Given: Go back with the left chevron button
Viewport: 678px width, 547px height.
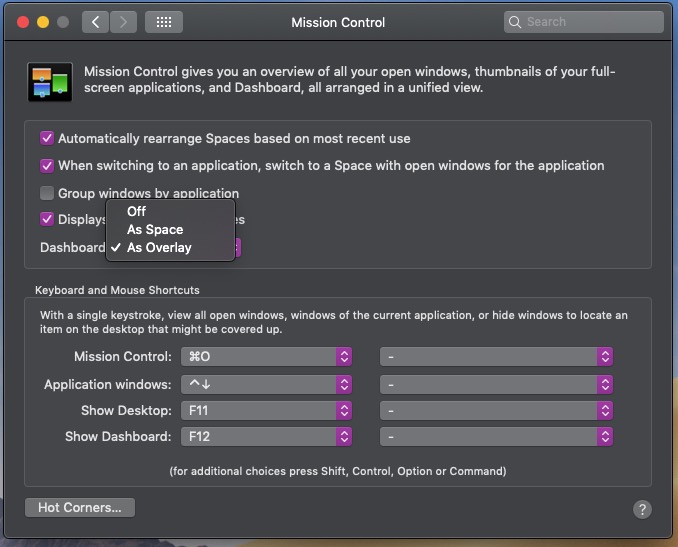Looking at the screenshot, I should [x=95, y=22].
